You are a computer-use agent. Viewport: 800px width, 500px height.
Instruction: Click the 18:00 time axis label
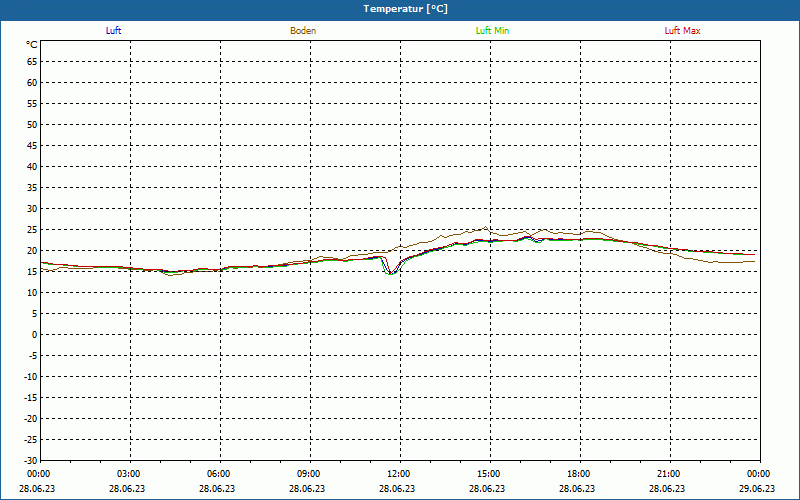click(x=579, y=474)
